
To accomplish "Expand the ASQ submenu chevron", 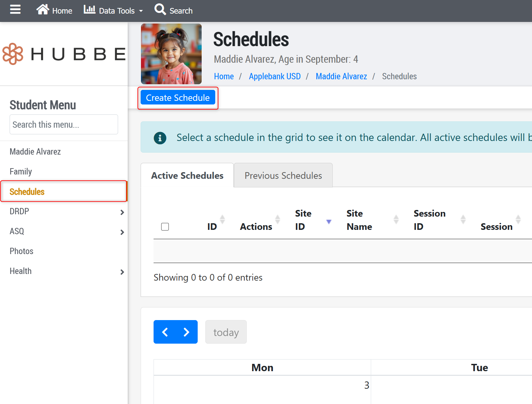I will click(x=122, y=232).
